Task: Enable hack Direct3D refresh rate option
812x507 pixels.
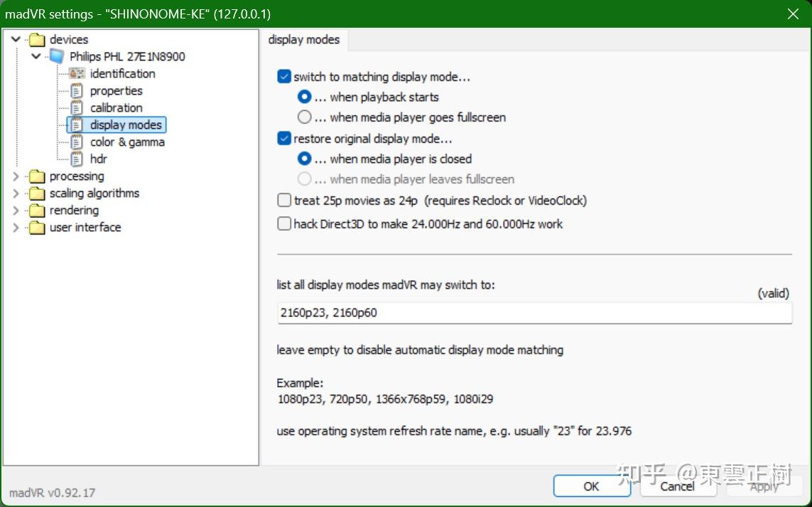Action: tap(283, 223)
